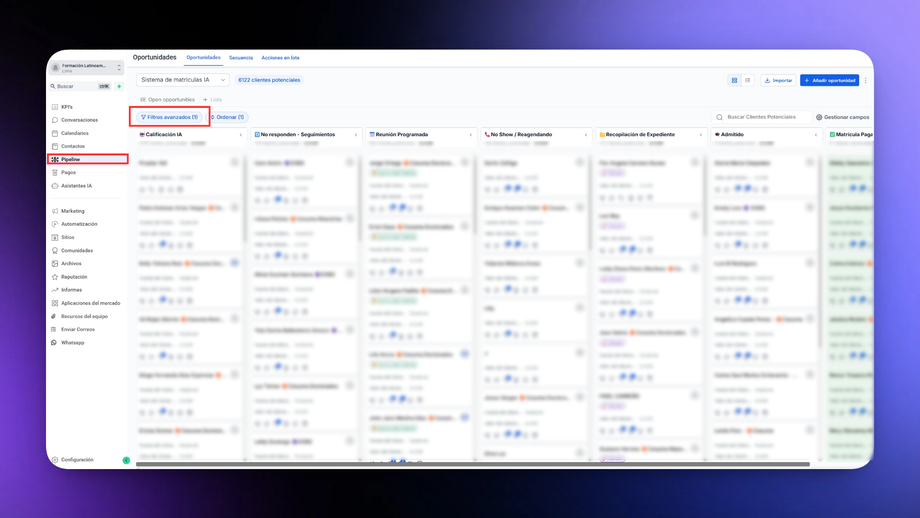Open Whatsapp icon in sidebar

point(55,343)
